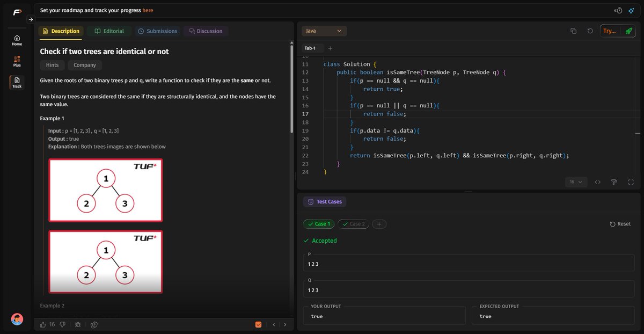Submit the solution with the rocket icon
This screenshot has height=334, width=644.
tap(628, 31)
